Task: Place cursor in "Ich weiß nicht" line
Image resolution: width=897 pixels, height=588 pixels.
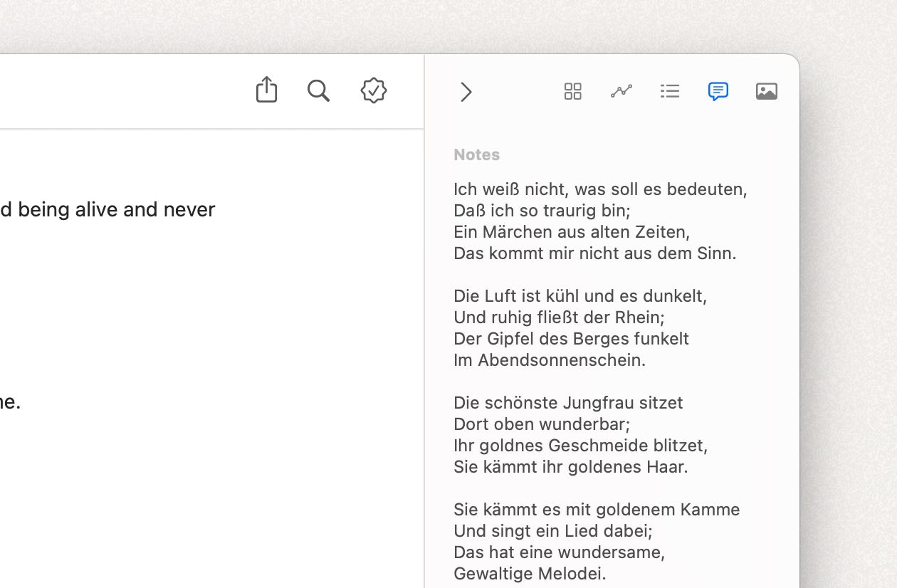Action: (x=600, y=189)
